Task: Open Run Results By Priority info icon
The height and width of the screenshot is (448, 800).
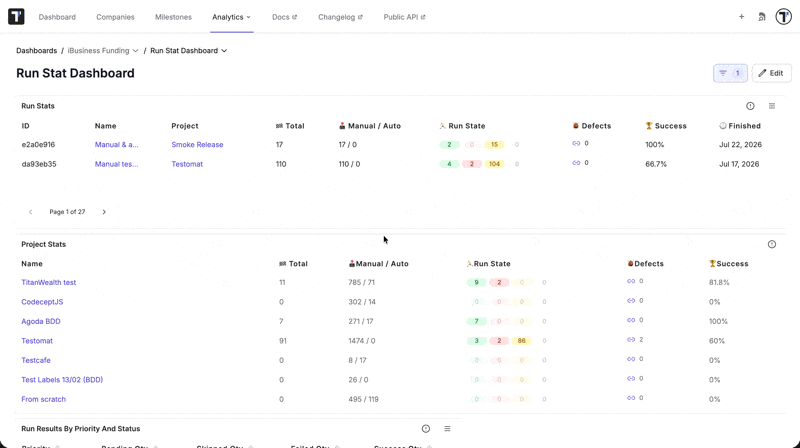Action: [x=426, y=429]
